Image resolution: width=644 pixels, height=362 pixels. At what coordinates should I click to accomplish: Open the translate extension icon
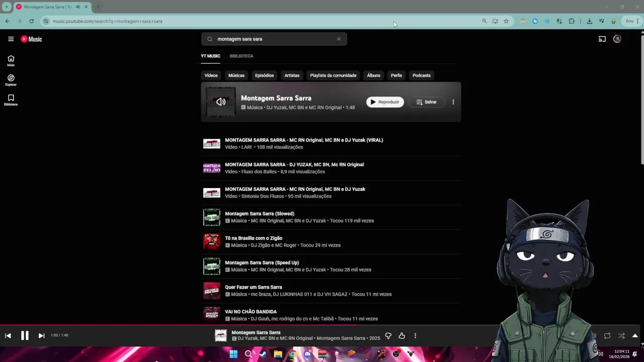point(559,21)
